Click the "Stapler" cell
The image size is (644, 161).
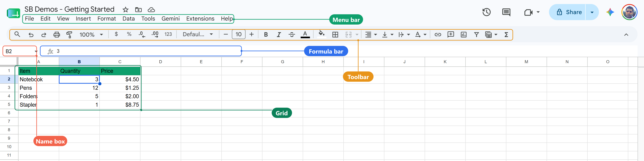tap(38, 105)
